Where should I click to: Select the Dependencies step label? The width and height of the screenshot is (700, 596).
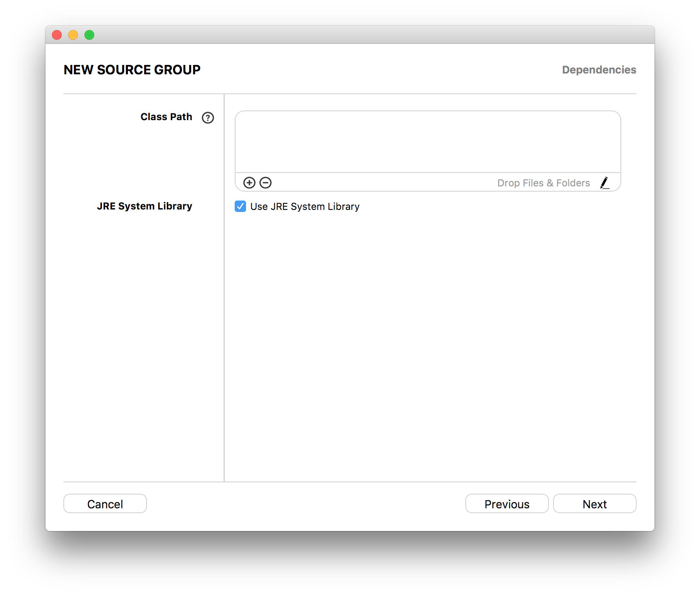point(599,70)
